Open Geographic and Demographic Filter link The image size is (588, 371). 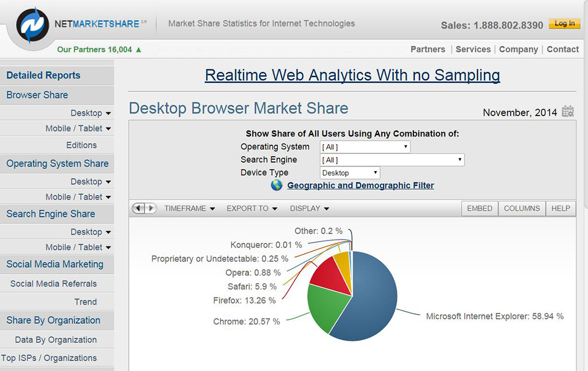[x=361, y=185]
